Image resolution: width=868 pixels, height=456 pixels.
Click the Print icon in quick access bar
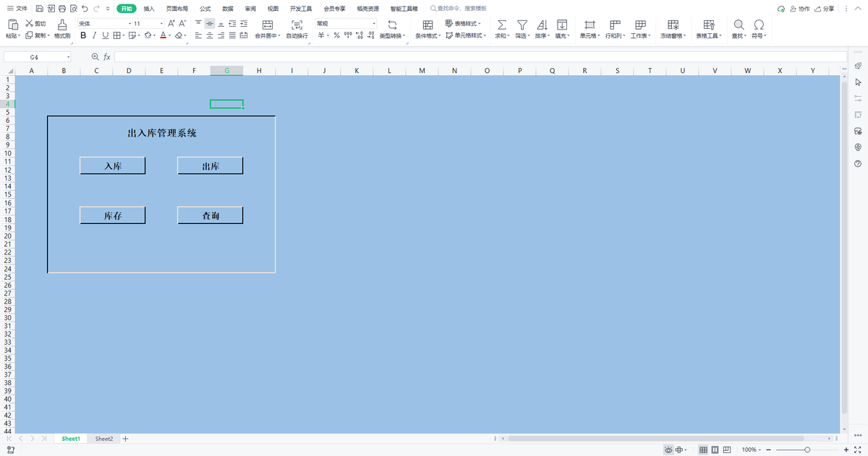pos(62,9)
